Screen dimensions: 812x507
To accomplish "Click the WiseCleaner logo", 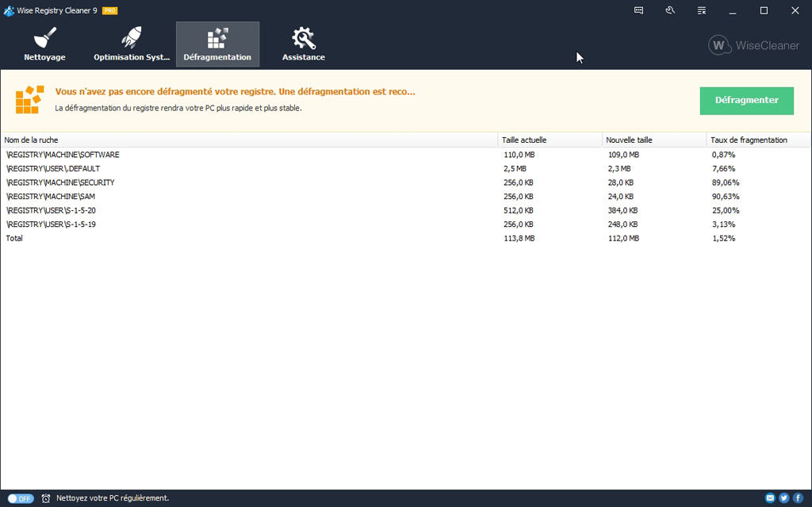I will click(x=753, y=45).
